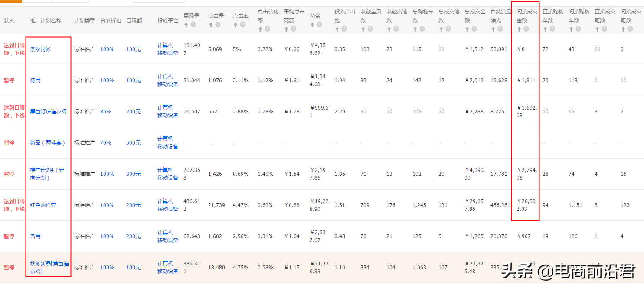The image size is (644, 288).
Task: Open help icon beside 点击量 header
Action: coord(218,25)
